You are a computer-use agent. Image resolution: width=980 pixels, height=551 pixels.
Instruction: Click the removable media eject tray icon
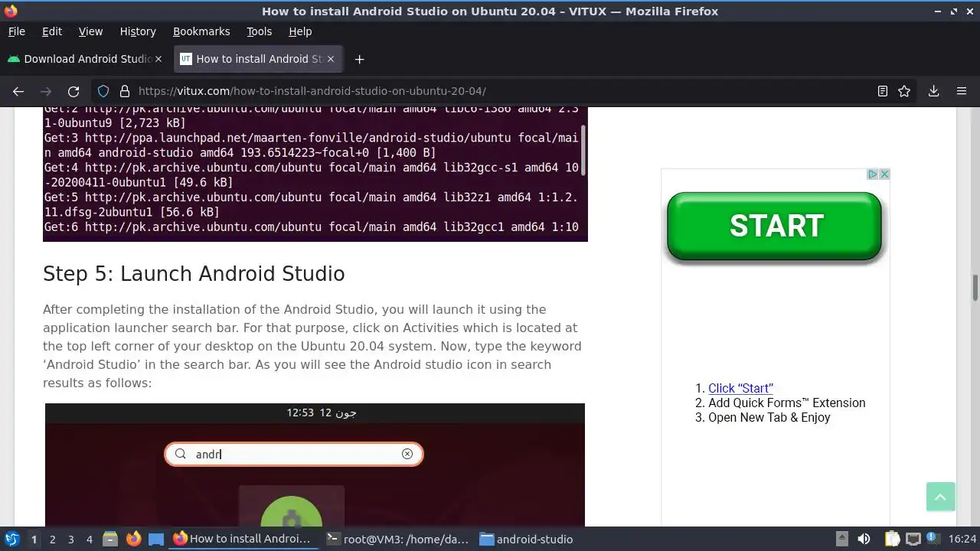[x=841, y=539]
